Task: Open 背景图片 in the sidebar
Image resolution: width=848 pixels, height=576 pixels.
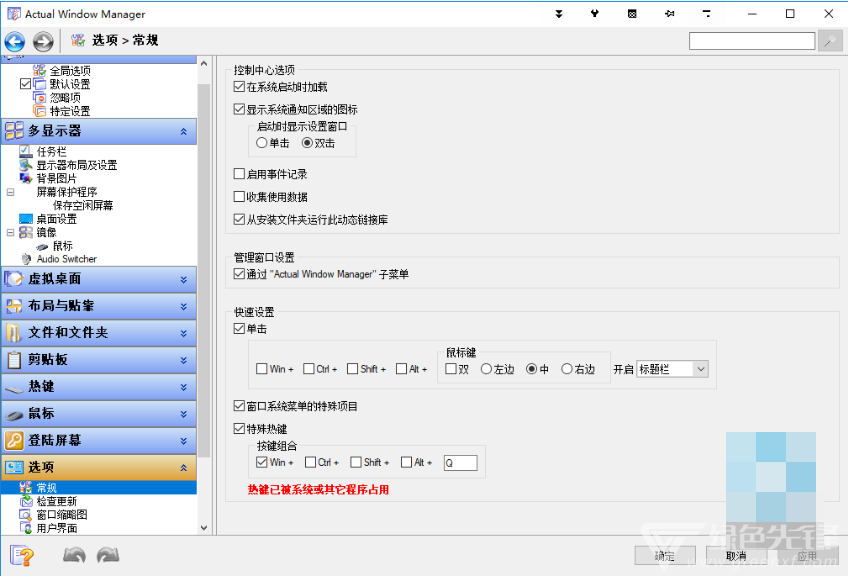Action: tap(57, 178)
